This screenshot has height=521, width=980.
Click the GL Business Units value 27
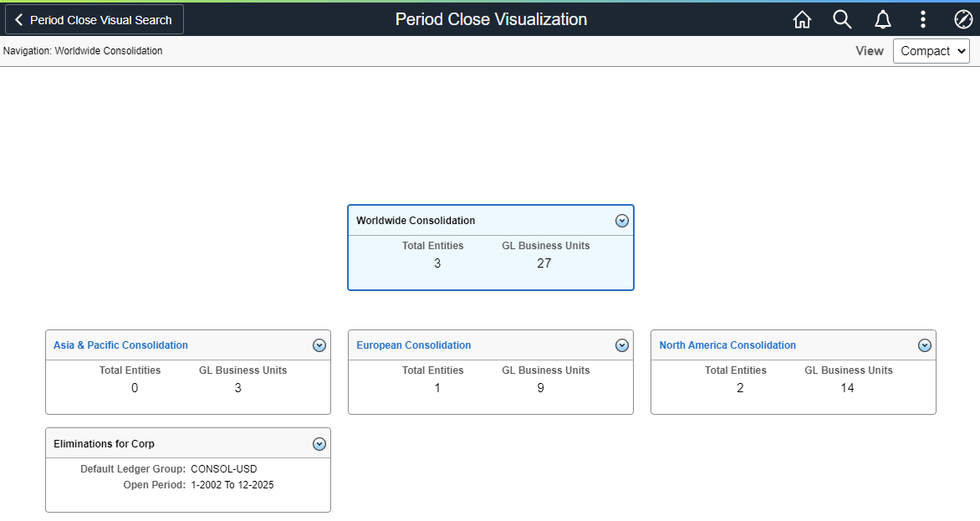544,263
